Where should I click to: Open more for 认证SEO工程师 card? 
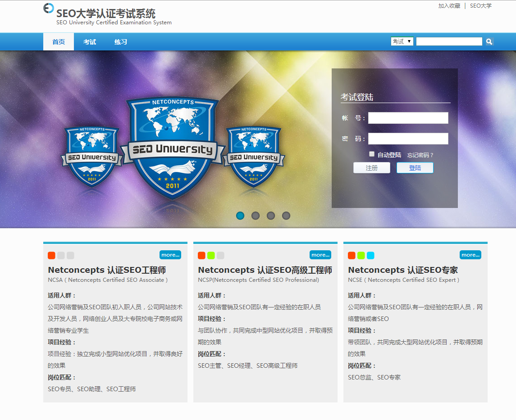coord(170,255)
